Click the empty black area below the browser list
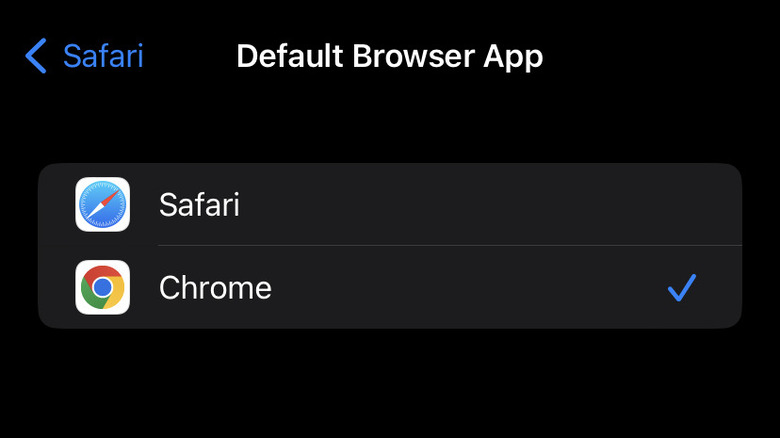The image size is (780, 438). (x=390, y=385)
